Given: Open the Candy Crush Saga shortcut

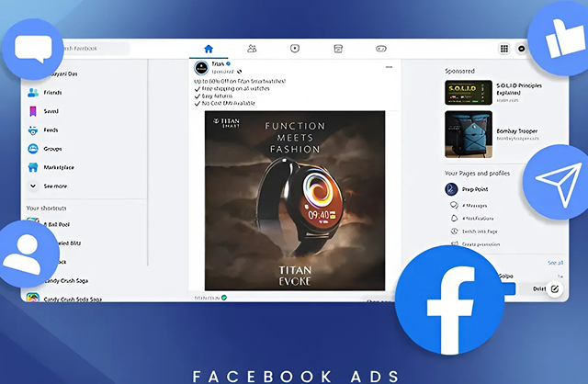Looking at the screenshot, I should (x=66, y=280).
